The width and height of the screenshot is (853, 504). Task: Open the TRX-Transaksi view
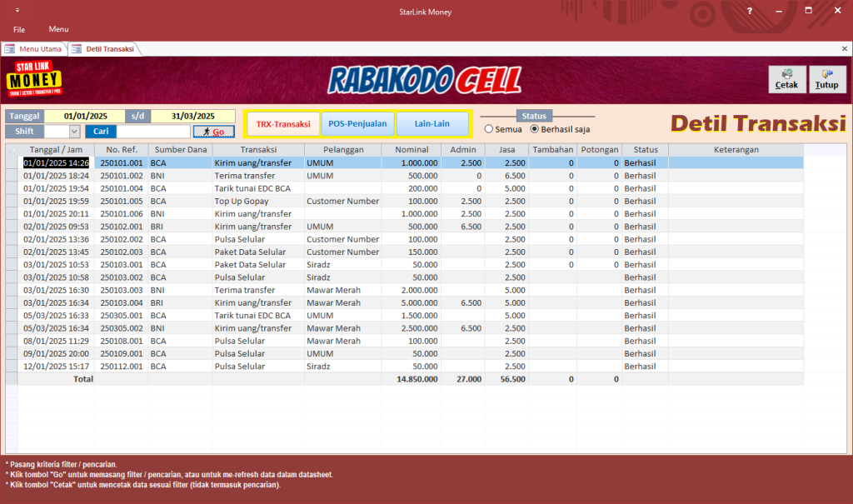point(283,124)
